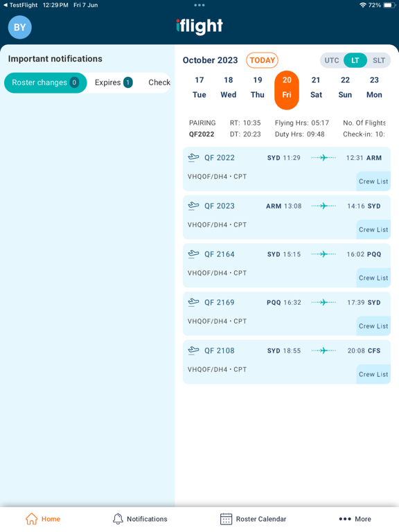Return to TestFlight via back arrow
The height and width of the screenshot is (532, 399).
pyautogui.click(x=20, y=5)
